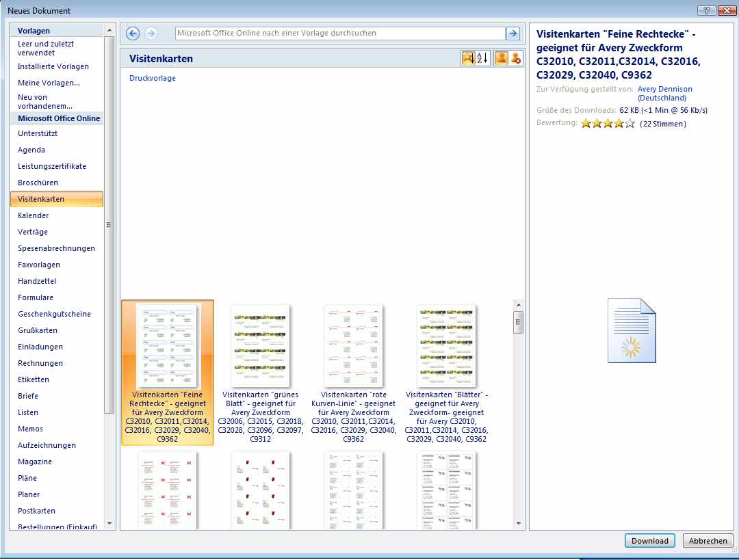Sort templates by rating star icon
The width and height of the screenshot is (739, 560).
pyautogui.click(x=468, y=58)
